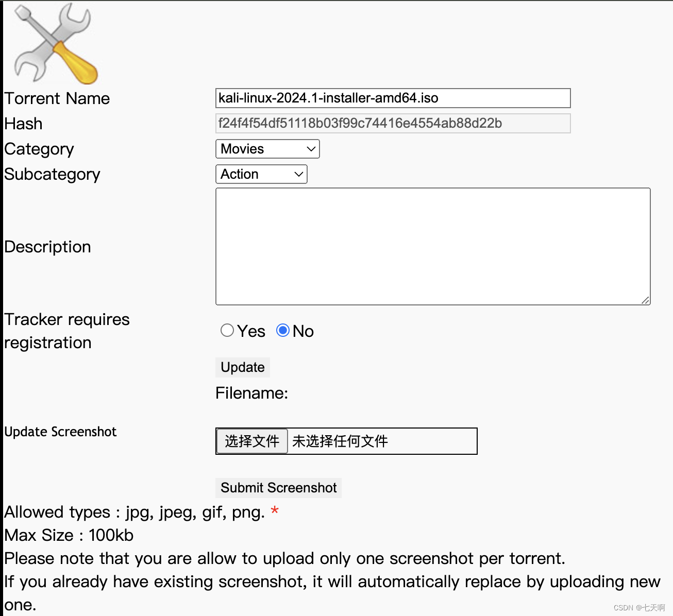673x616 pixels.
Task: Click the Update button
Action: (242, 367)
